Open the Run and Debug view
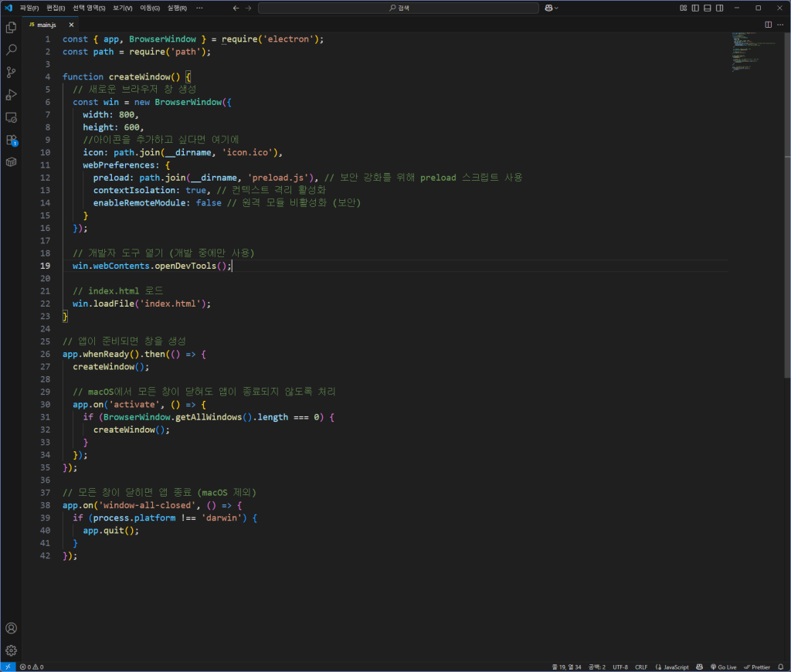 click(11, 95)
